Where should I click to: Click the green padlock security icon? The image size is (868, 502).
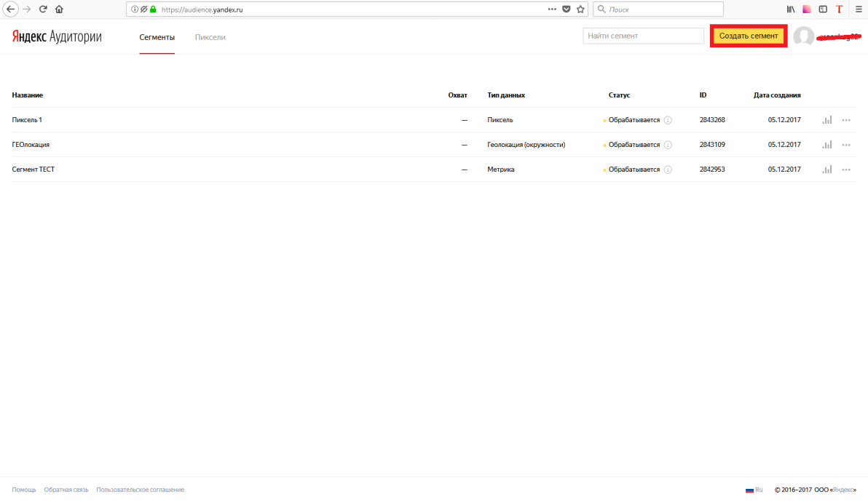(x=154, y=9)
